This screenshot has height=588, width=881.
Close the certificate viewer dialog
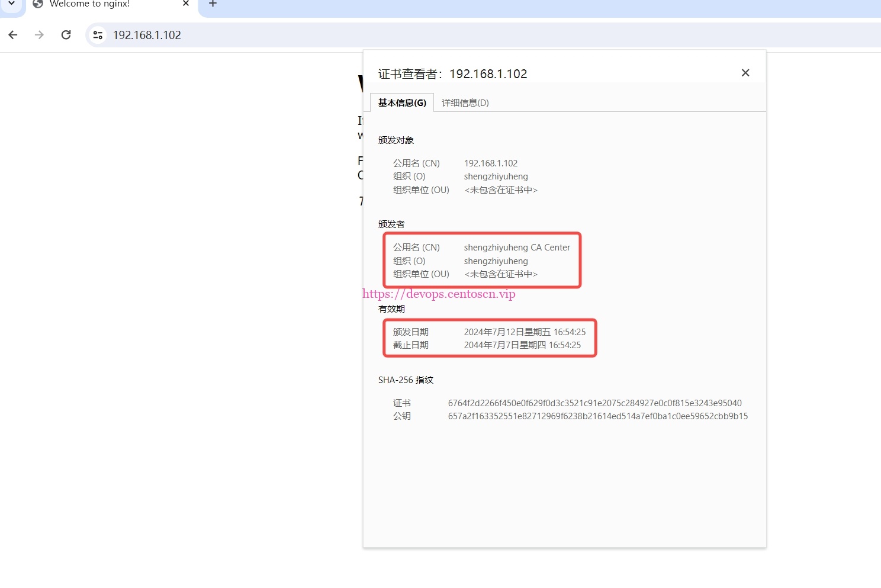(x=745, y=73)
